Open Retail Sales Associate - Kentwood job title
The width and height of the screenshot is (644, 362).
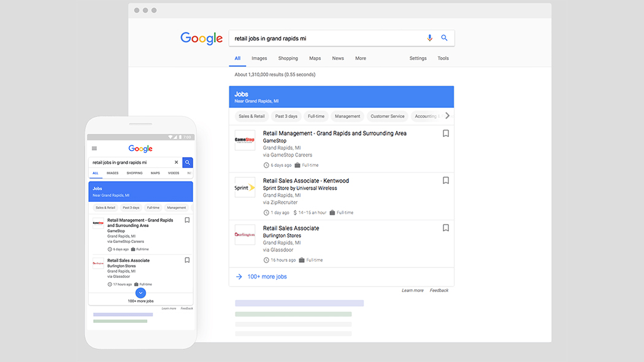(x=306, y=181)
